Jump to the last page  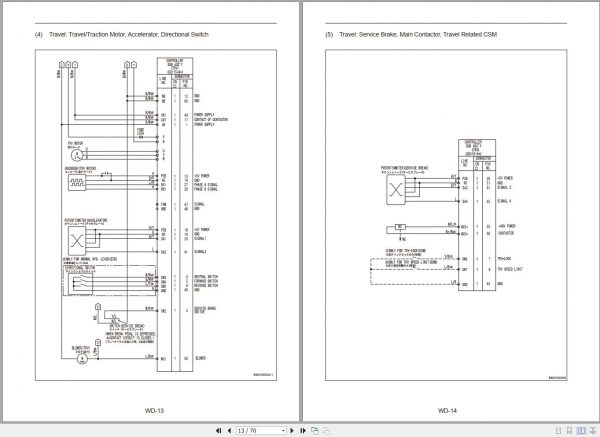(303, 430)
